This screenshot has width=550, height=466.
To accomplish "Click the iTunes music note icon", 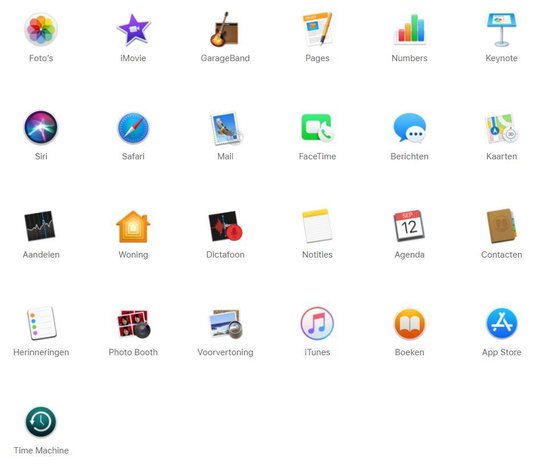I will pyautogui.click(x=317, y=323).
